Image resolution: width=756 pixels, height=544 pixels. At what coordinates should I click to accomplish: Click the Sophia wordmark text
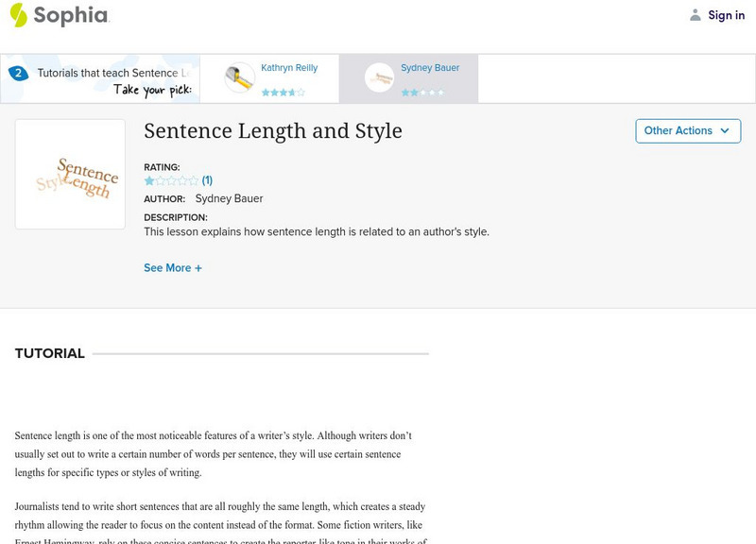click(72, 16)
